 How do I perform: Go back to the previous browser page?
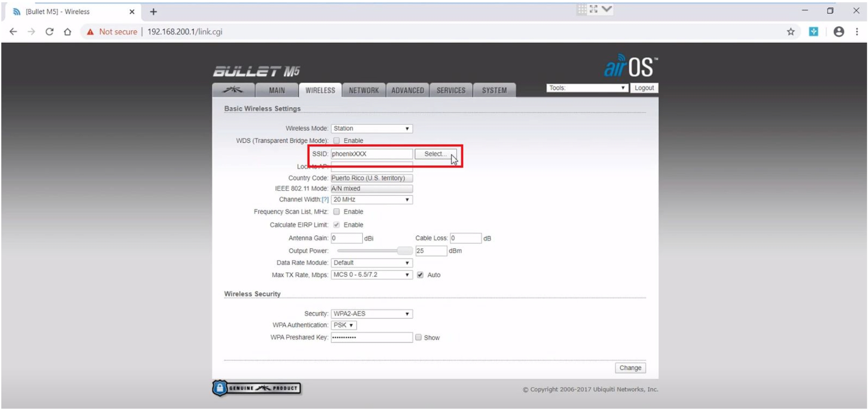click(x=13, y=32)
